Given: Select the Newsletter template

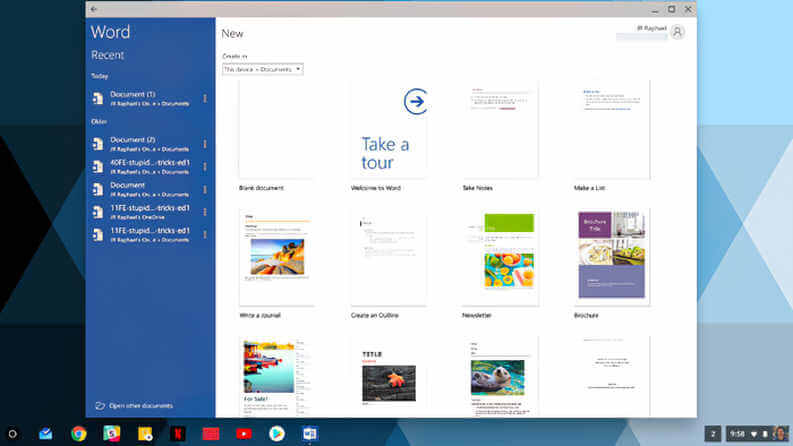Looking at the screenshot, I should 500,257.
